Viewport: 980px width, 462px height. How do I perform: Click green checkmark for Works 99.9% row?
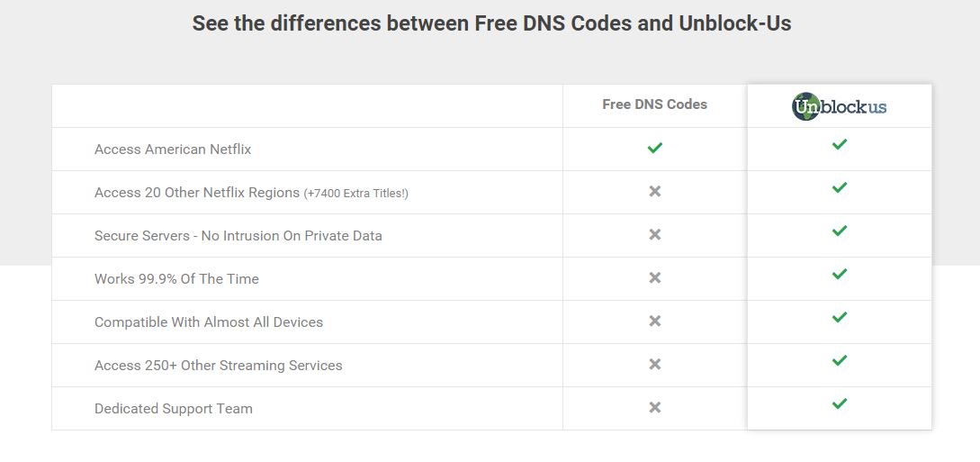(x=840, y=274)
